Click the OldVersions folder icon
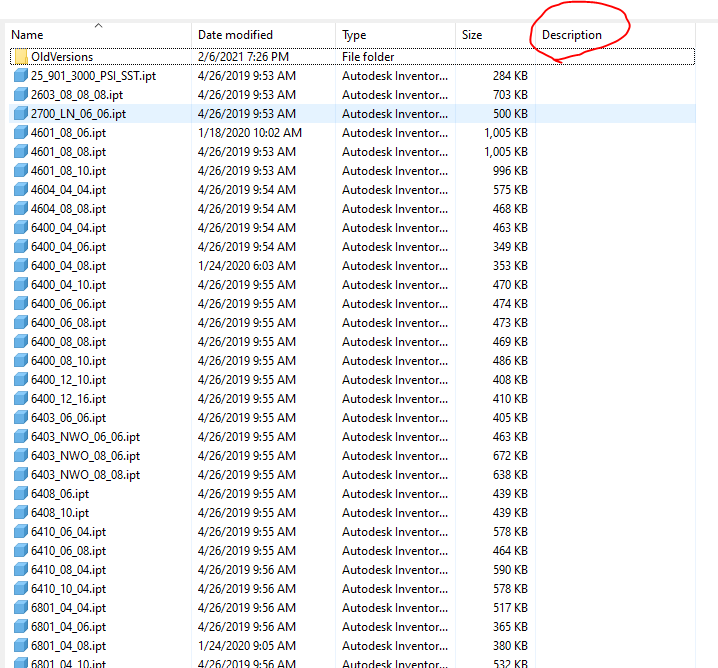 [21, 57]
